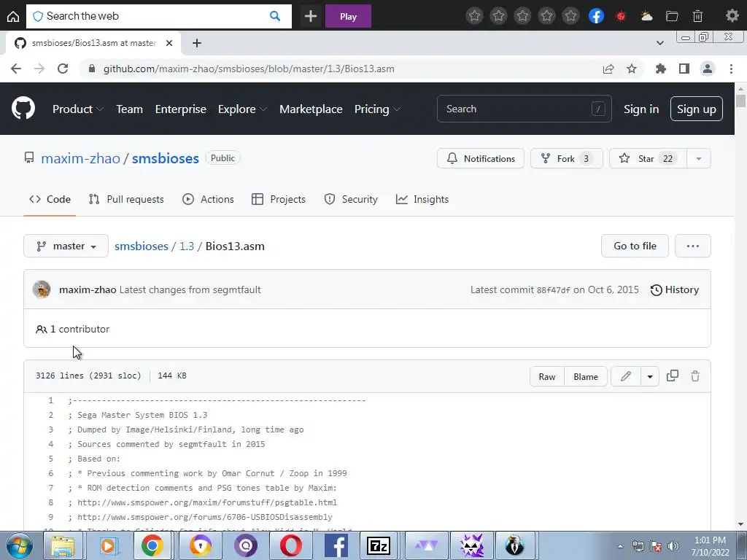Open the Marketplace nav link

coord(311,109)
